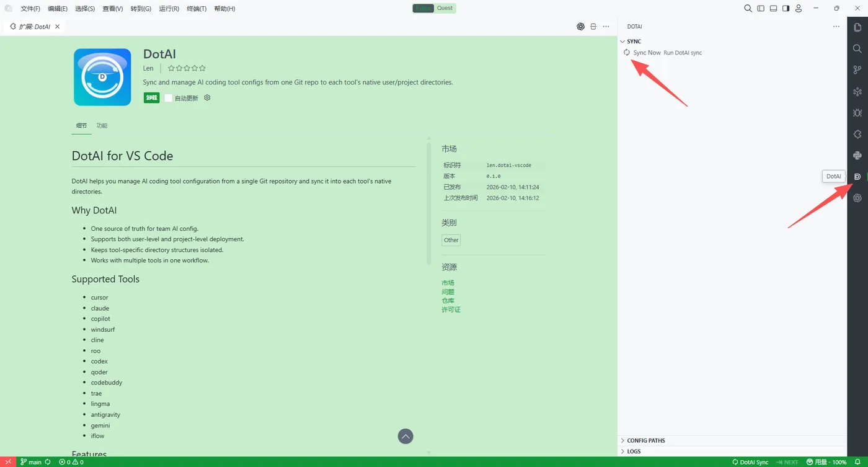Open the Explorer view in the activity bar
Image resolution: width=868 pixels, height=467 pixels.
click(x=857, y=27)
